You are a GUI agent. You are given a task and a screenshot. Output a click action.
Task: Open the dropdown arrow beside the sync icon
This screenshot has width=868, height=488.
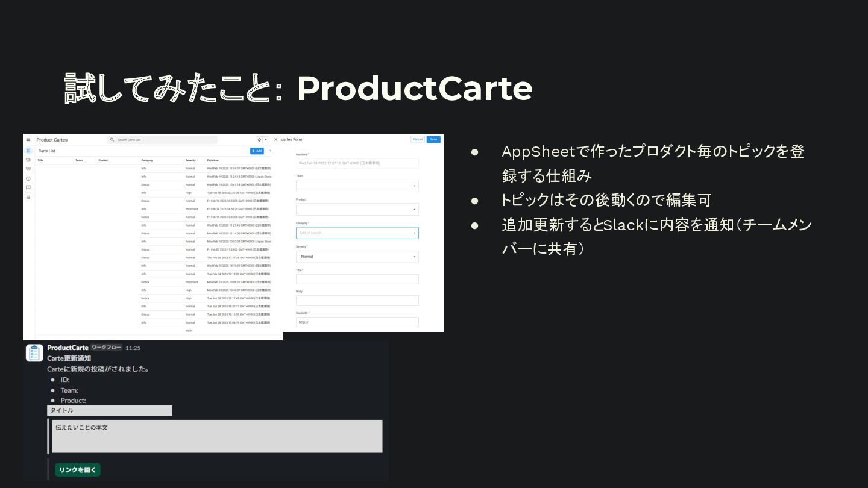(266, 140)
